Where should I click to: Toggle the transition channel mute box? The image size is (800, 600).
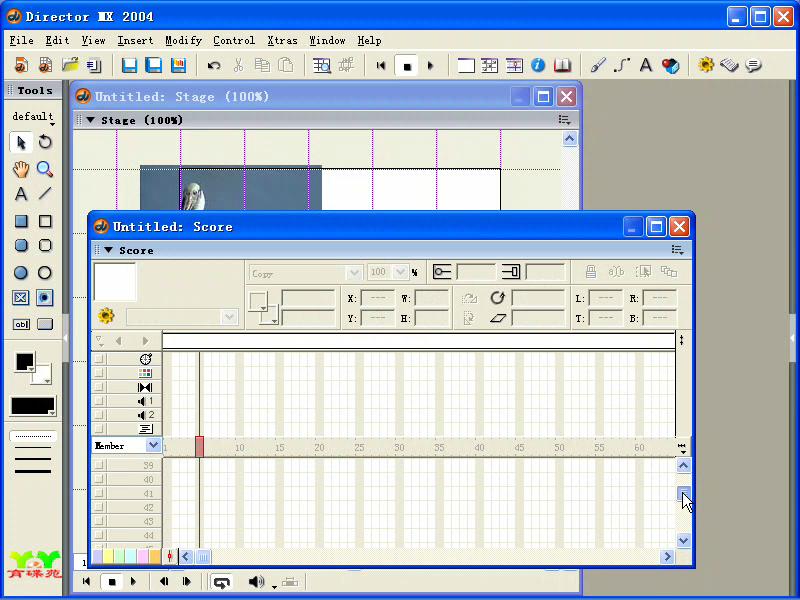[x=99, y=387]
